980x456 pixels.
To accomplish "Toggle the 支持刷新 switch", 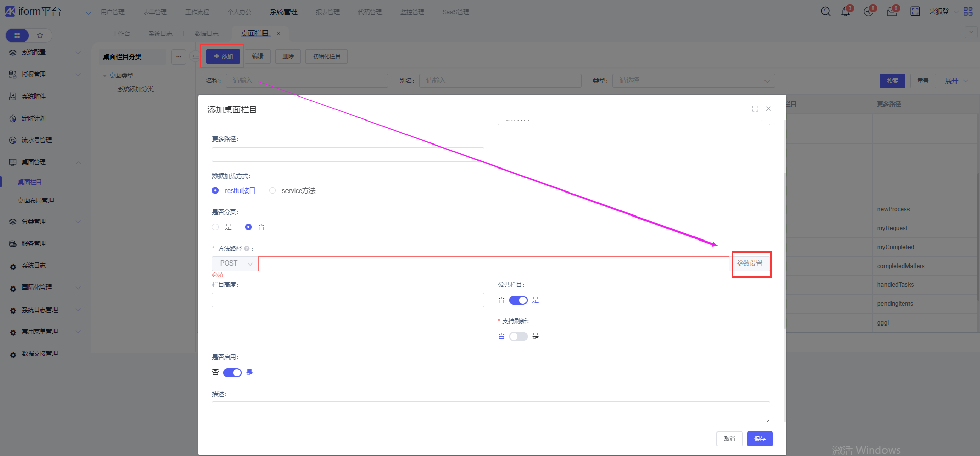I will click(x=518, y=336).
